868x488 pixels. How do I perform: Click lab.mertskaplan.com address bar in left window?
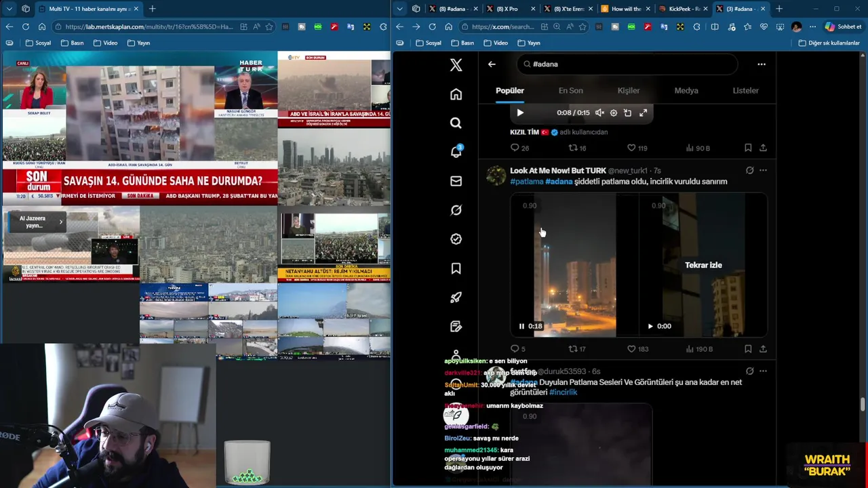point(149,26)
